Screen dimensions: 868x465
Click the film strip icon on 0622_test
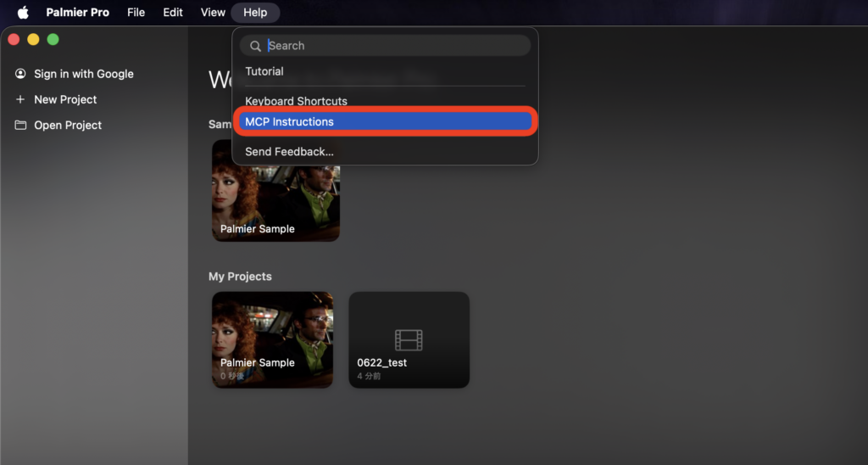pos(409,340)
